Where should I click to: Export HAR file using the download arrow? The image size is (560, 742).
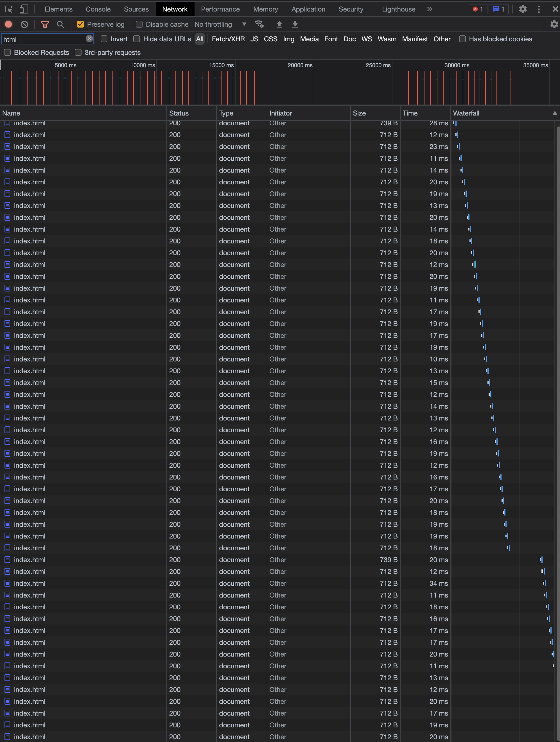pos(295,24)
